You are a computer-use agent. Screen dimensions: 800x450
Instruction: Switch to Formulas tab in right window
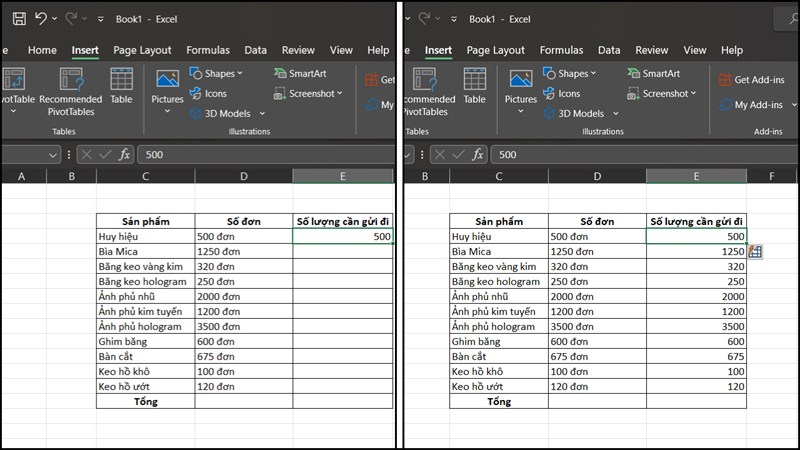(x=561, y=50)
